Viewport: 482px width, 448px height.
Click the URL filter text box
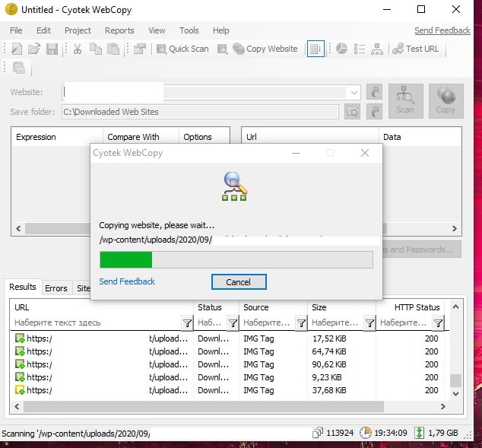pyautogui.click(x=97, y=322)
